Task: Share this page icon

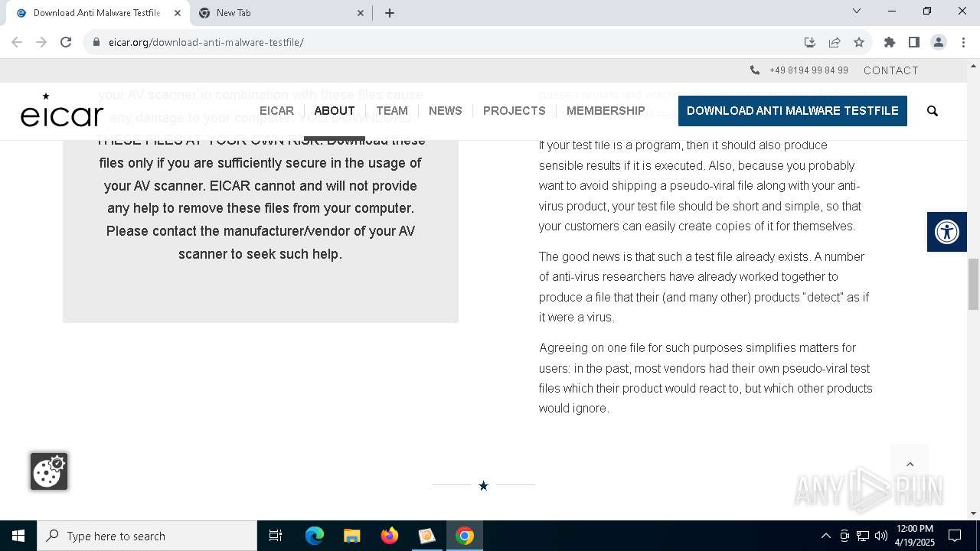Action: [x=835, y=42]
